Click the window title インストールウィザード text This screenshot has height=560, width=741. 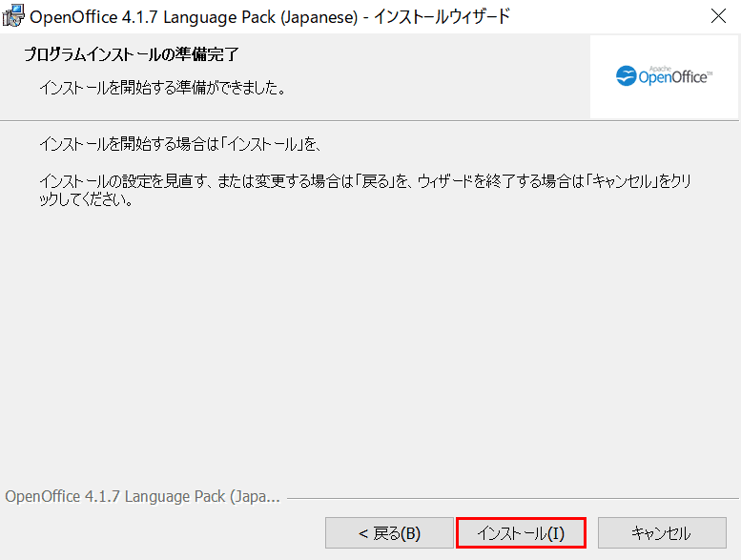click(443, 16)
